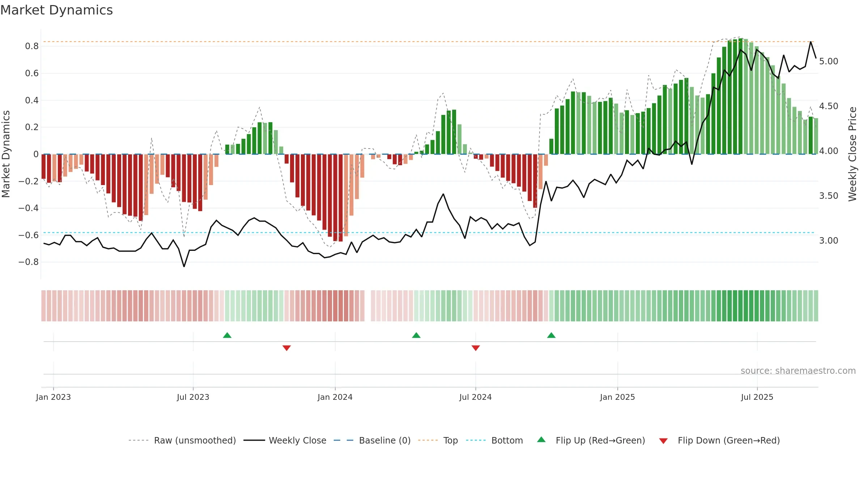Image resolution: width=868 pixels, height=488 pixels.
Task: Click the −0.8 left axis tick
Action: tap(29, 262)
